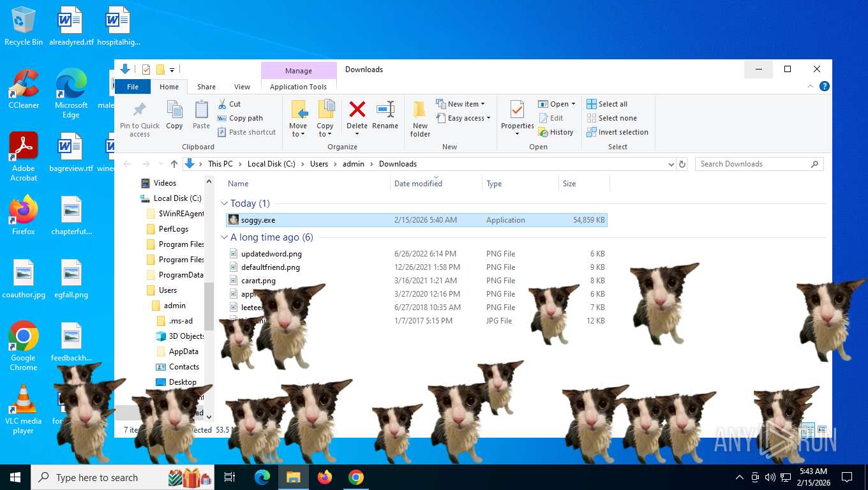Viewport: 868px width, 490px height.
Task: Click Copy path in ribbon
Action: tap(240, 118)
